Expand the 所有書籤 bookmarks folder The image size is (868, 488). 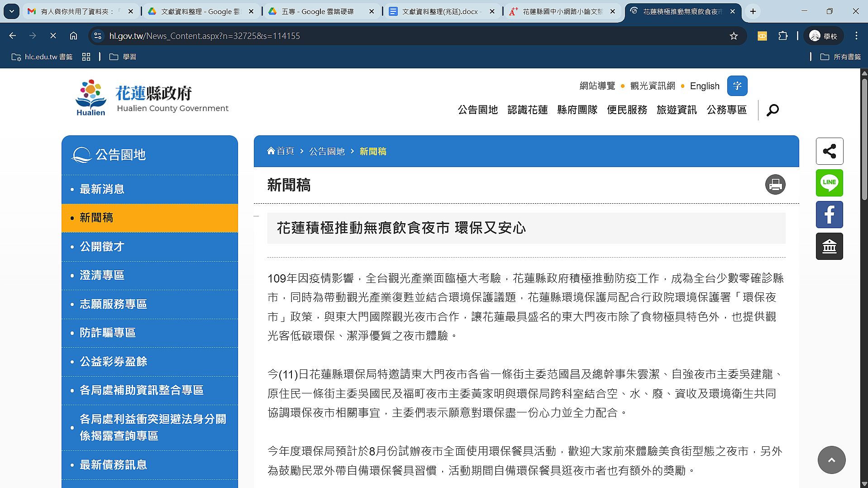pyautogui.click(x=840, y=57)
